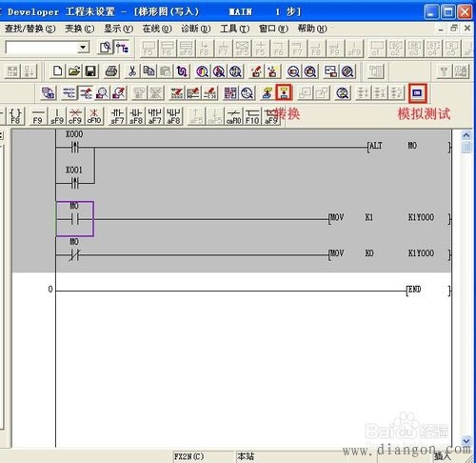Open the 在线(O) online menu
The width and height of the screenshot is (476, 463).
tap(157, 29)
